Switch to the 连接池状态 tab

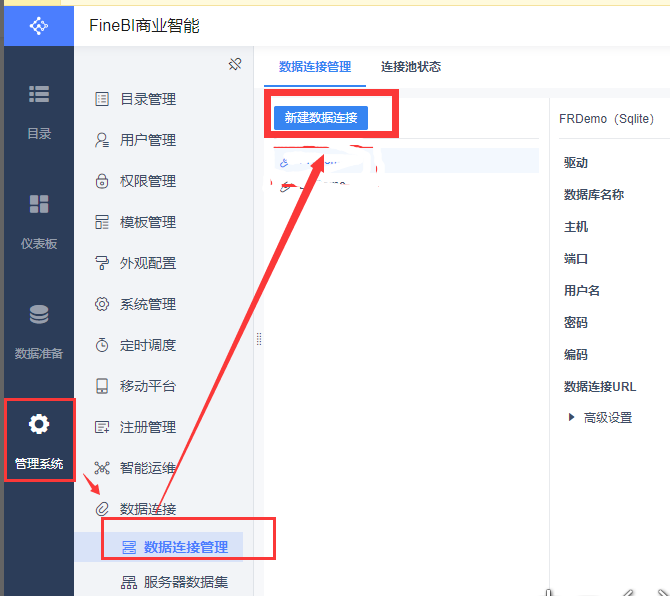(411, 67)
